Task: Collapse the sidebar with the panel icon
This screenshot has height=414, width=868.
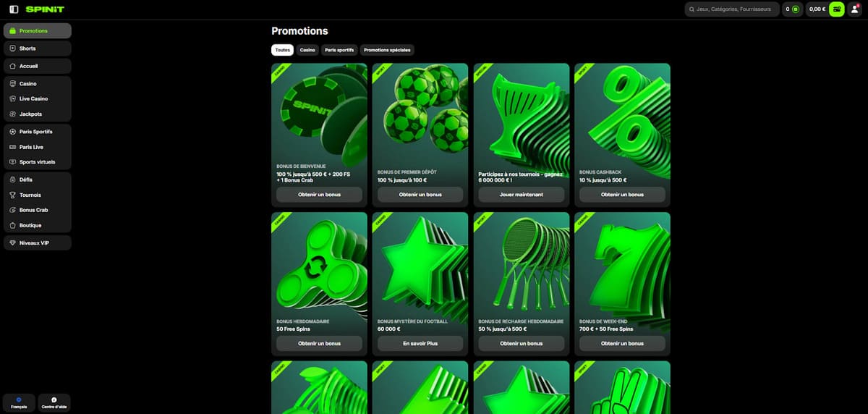Action: [x=14, y=9]
